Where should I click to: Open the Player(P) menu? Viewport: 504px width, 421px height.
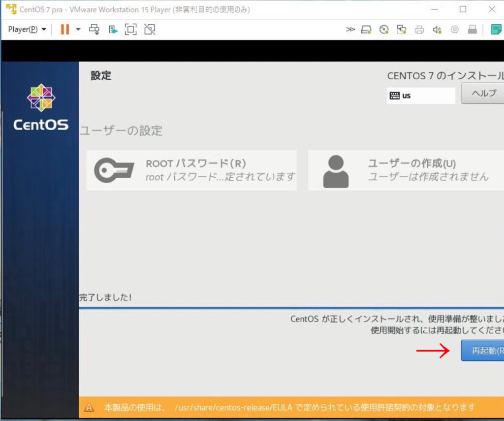point(27,30)
